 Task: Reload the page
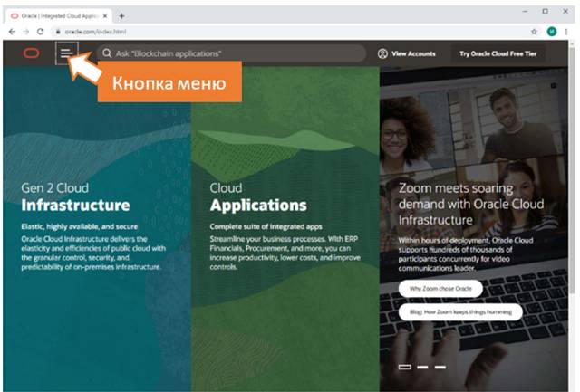pos(41,31)
